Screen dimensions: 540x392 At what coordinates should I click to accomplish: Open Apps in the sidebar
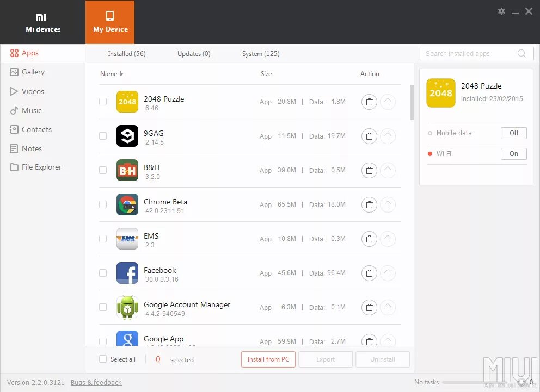pos(42,53)
